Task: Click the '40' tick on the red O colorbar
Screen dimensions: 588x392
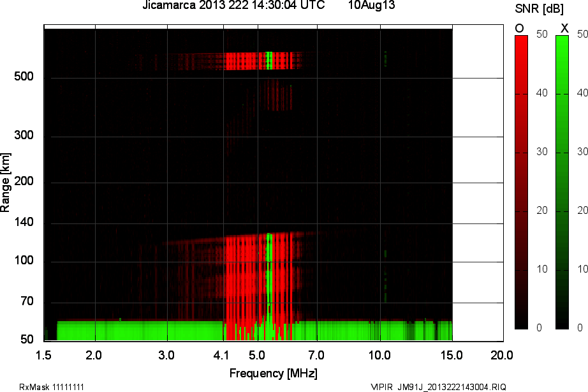Action: 542,93
